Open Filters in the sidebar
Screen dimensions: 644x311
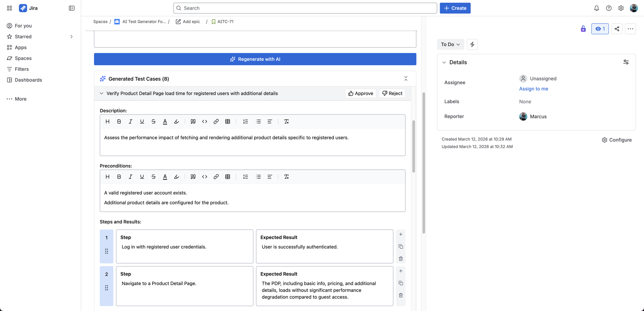[x=21, y=69]
